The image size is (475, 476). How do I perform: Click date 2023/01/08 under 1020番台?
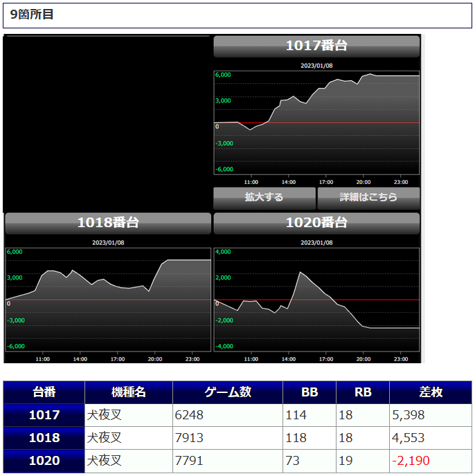point(316,243)
